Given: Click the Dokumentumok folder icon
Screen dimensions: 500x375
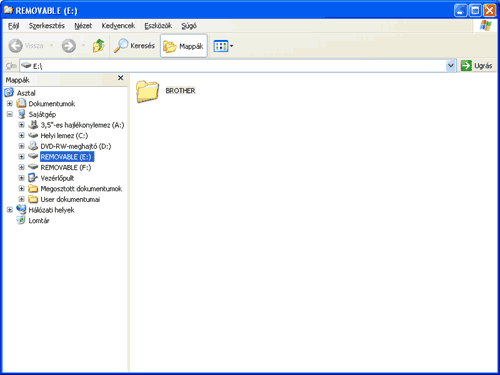Looking at the screenshot, I should pyautogui.click(x=21, y=103).
